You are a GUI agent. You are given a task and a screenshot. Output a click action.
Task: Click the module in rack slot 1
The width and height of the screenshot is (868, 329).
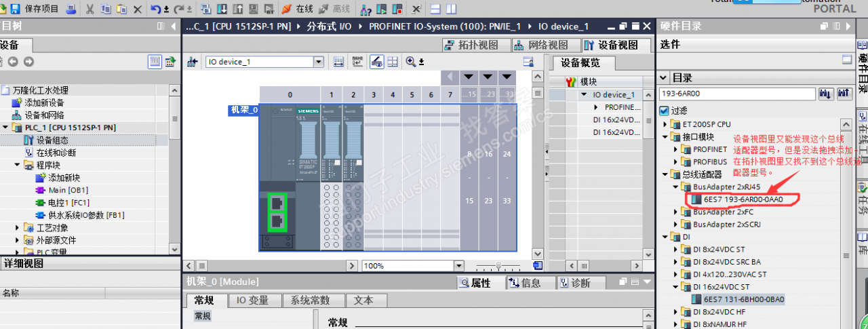pos(332,177)
